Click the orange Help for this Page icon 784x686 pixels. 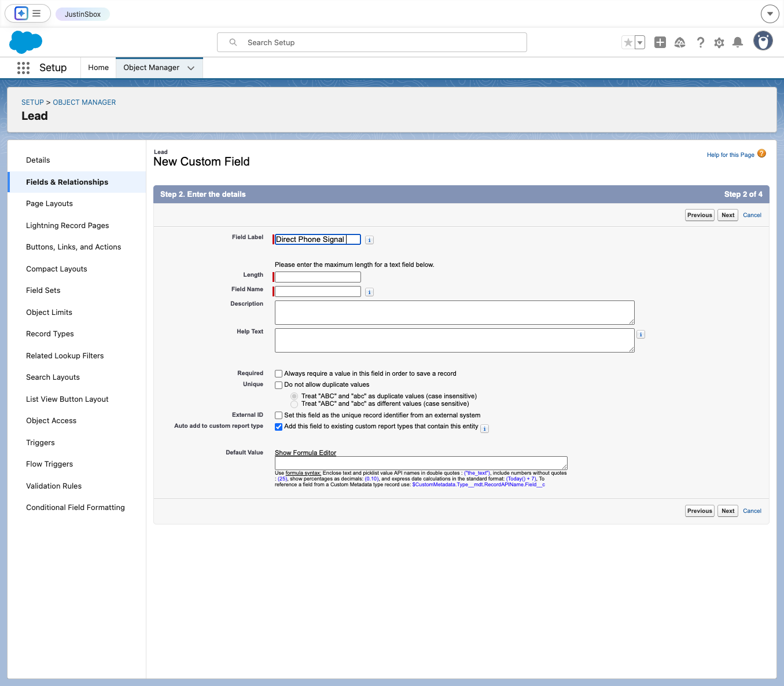point(761,153)
